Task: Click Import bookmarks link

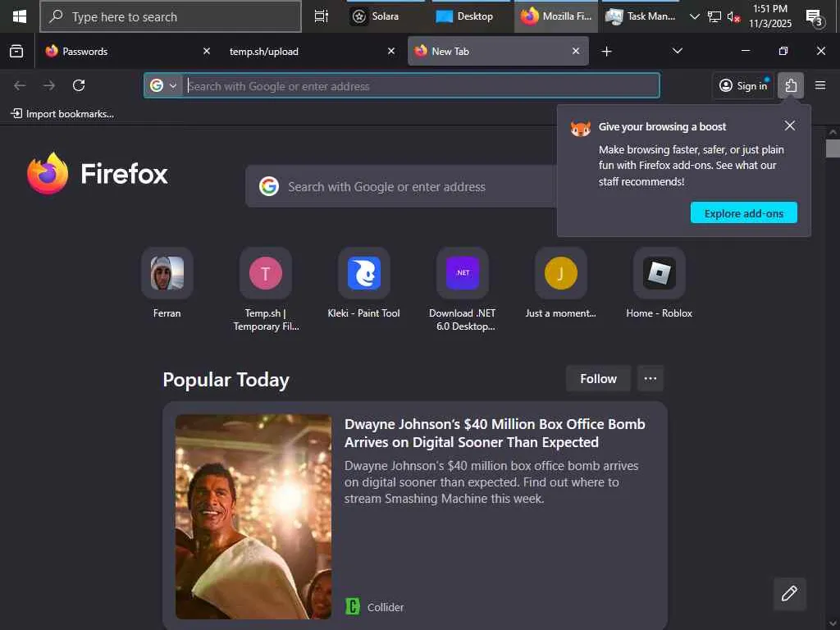Action: coord(62,113)
